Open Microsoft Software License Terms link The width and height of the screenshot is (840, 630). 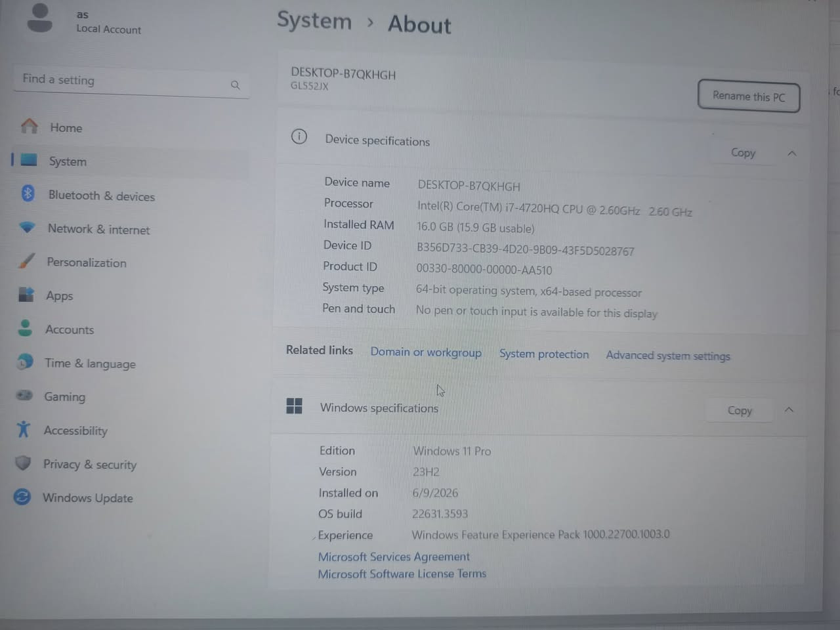(402, 574)
